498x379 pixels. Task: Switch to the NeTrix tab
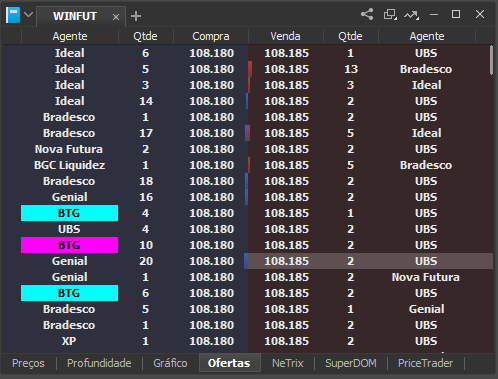point(287,363)
